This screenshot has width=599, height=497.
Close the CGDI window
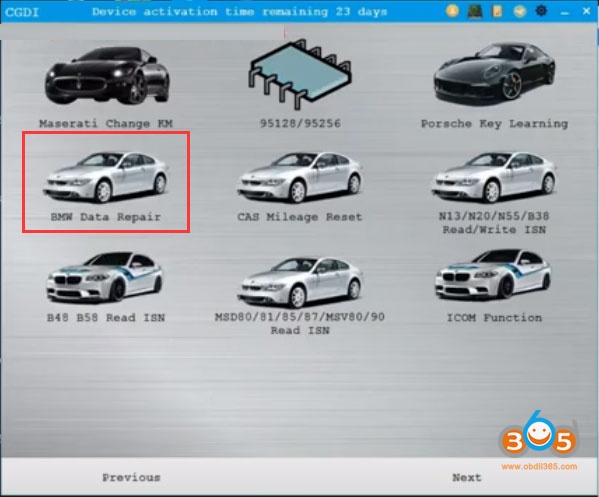click(587, 11)
